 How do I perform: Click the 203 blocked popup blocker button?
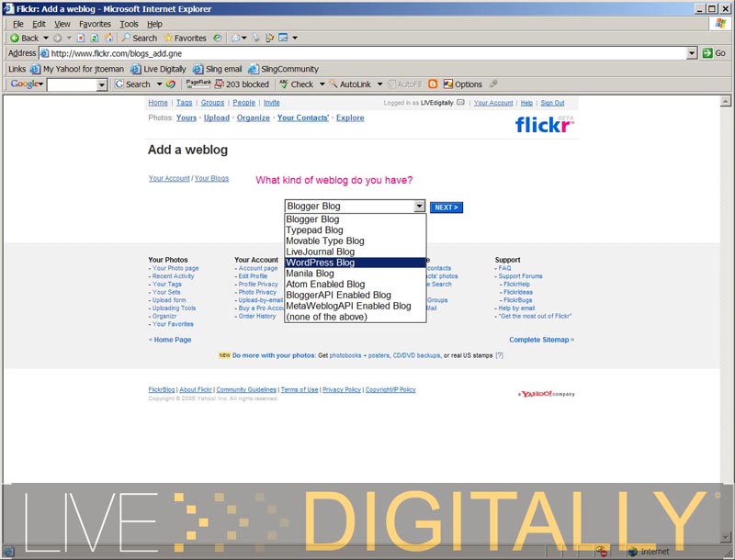242,84
